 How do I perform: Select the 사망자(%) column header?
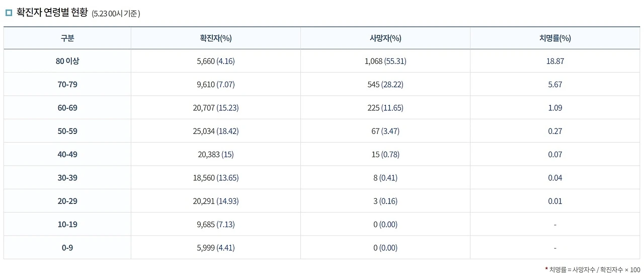385,38
